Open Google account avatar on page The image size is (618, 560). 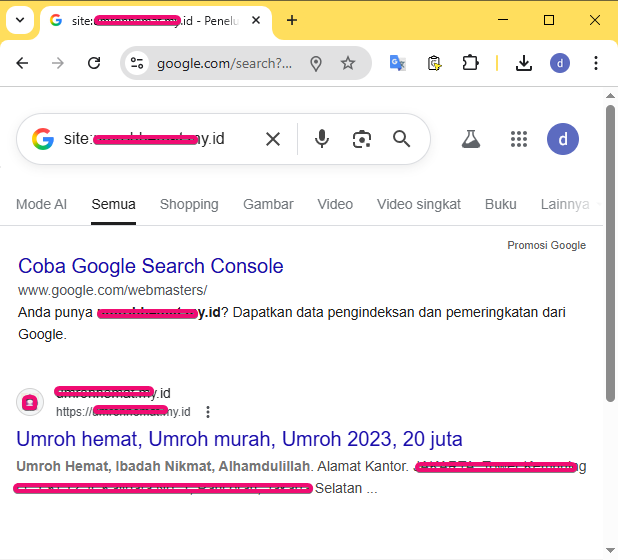(562, 139)
